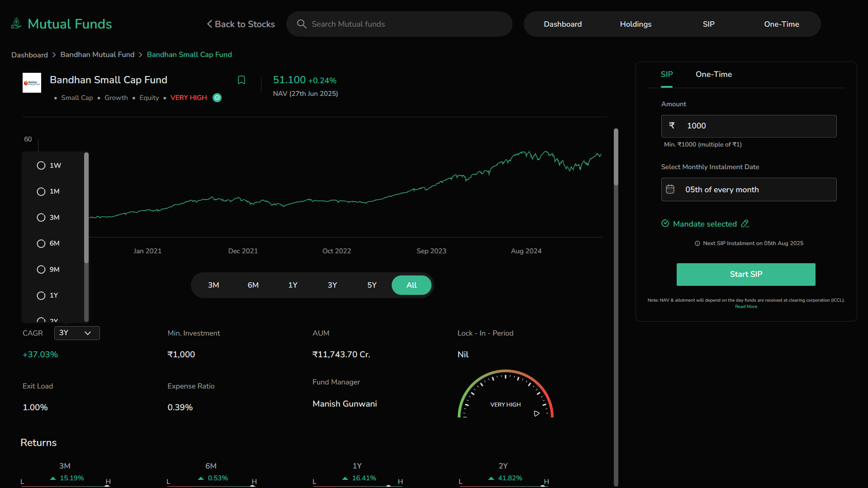Click the Small Cap category tag
The height and width of the screenshot is (488, 868).
coord(77,98)
